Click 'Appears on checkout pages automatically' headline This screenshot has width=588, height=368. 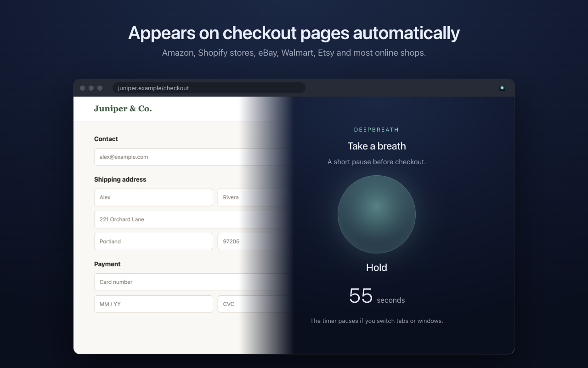(294, 33)
